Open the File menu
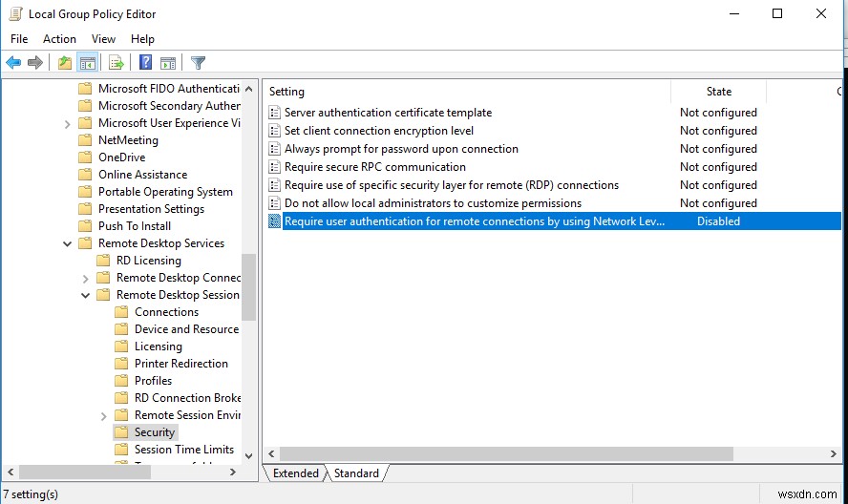 (x=19, y=39)
